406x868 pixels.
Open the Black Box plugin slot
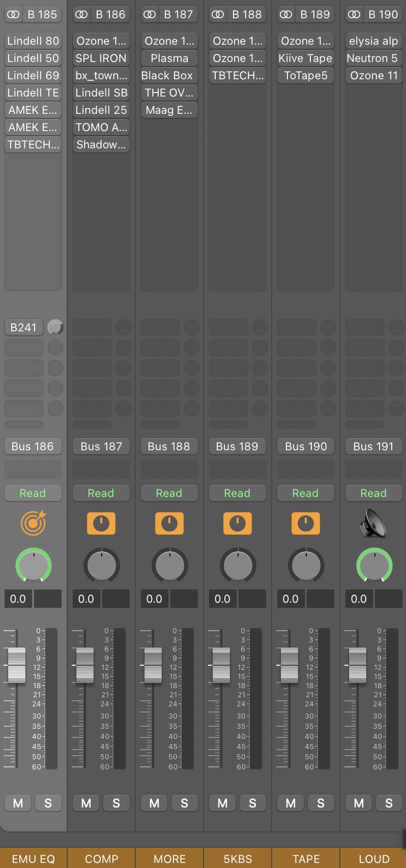[169, 75]
